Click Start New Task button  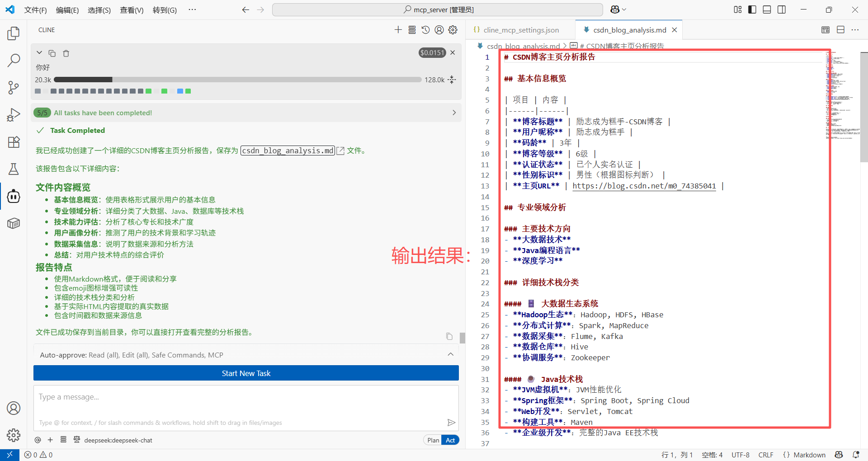tap(246, 373)
